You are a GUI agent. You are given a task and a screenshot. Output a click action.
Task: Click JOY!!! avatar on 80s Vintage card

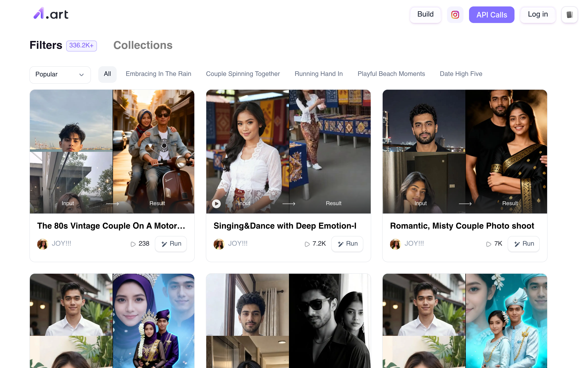[42, 244]
